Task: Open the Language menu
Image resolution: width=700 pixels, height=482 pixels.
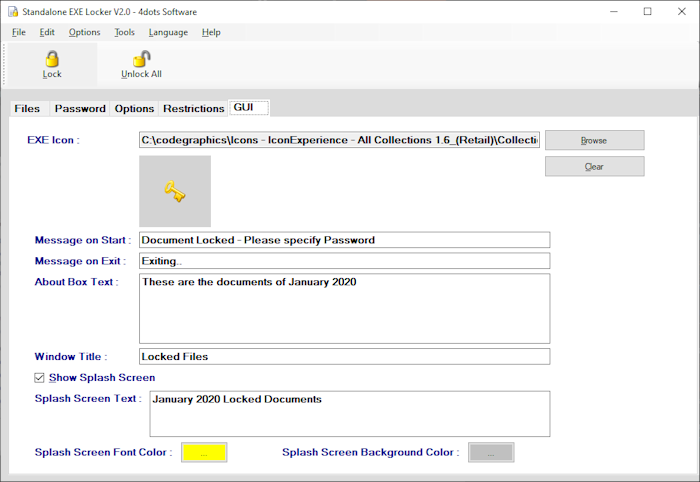Action: [168, 32]
